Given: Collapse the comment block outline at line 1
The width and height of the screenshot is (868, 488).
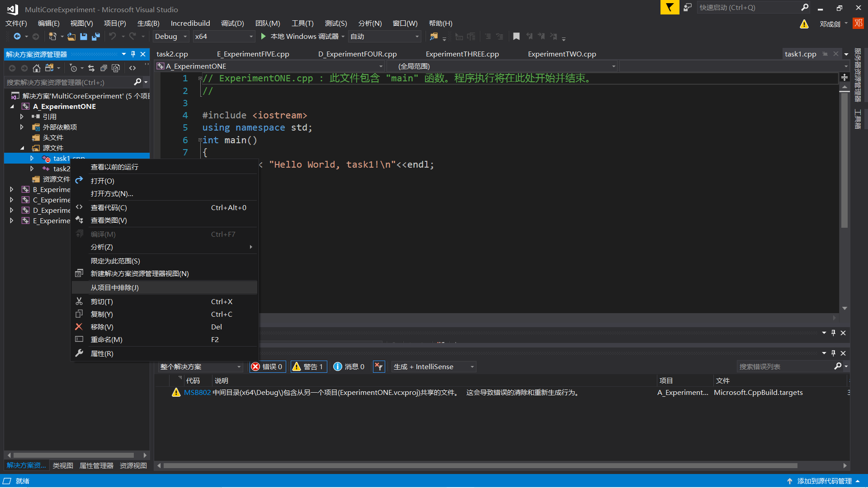Looking at the screenshot, I should pos(200,78).
